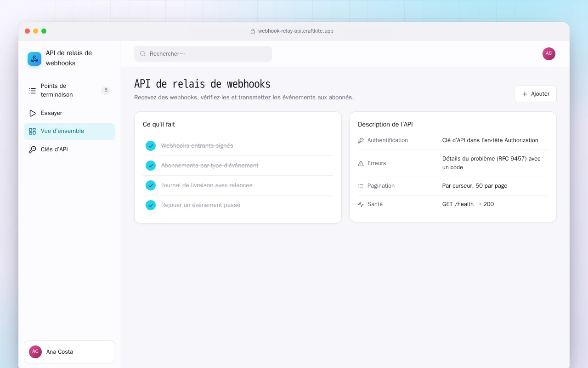This screenshot has height=368, width=588.
Task: Open the Clés d'API page
Action: pyautogui.click(x=69, y=149)
